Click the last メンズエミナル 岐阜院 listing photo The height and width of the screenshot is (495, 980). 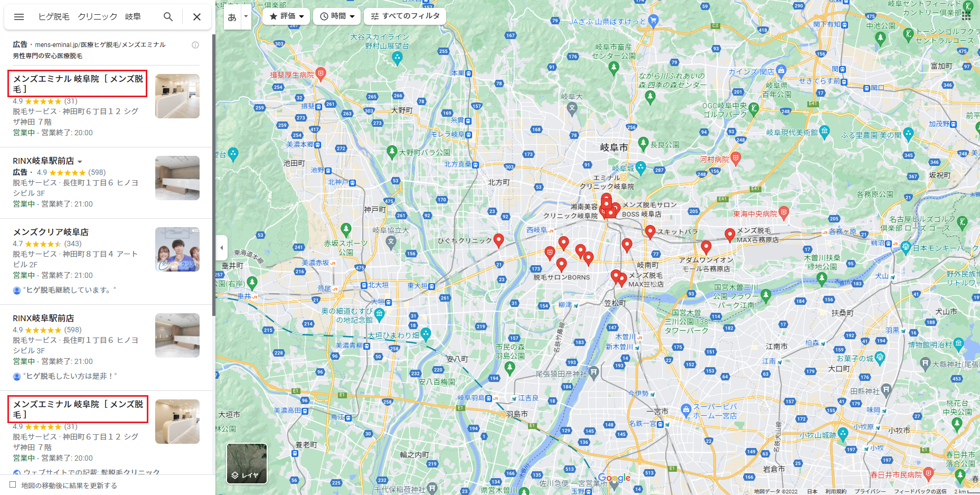click(x=177, y=421)
